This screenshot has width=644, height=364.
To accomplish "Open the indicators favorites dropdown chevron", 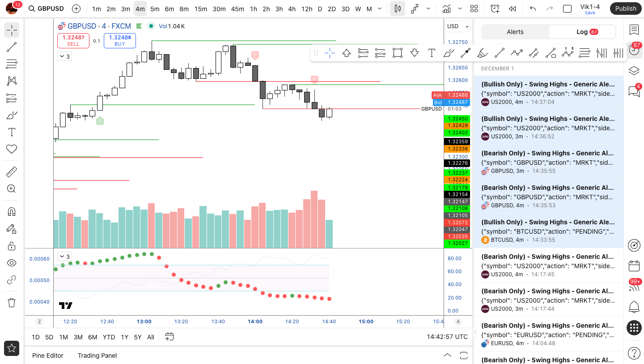I will click(x=460, y=9).
